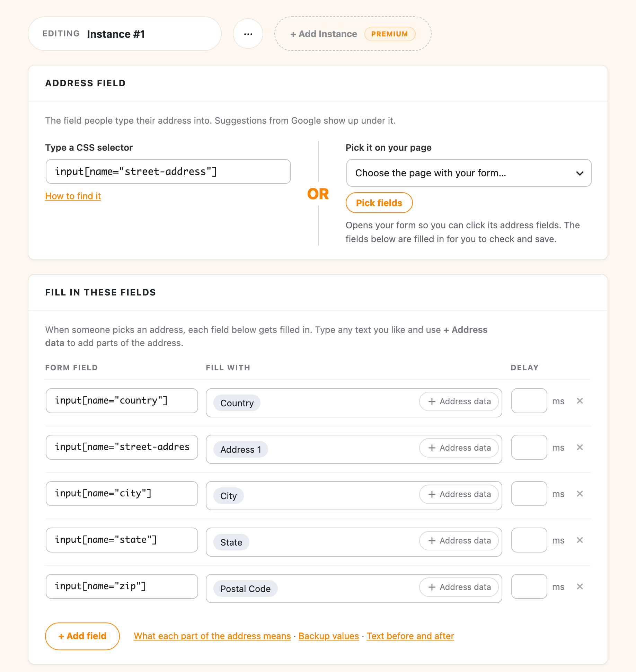Screen dimensions: 636x672
Task: Edit the street-address form field selector
Action: 122,447
